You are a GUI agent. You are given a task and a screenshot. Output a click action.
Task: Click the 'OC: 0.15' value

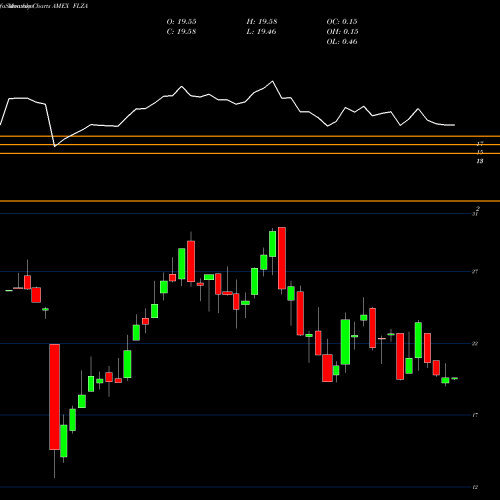tap(342, 22)
